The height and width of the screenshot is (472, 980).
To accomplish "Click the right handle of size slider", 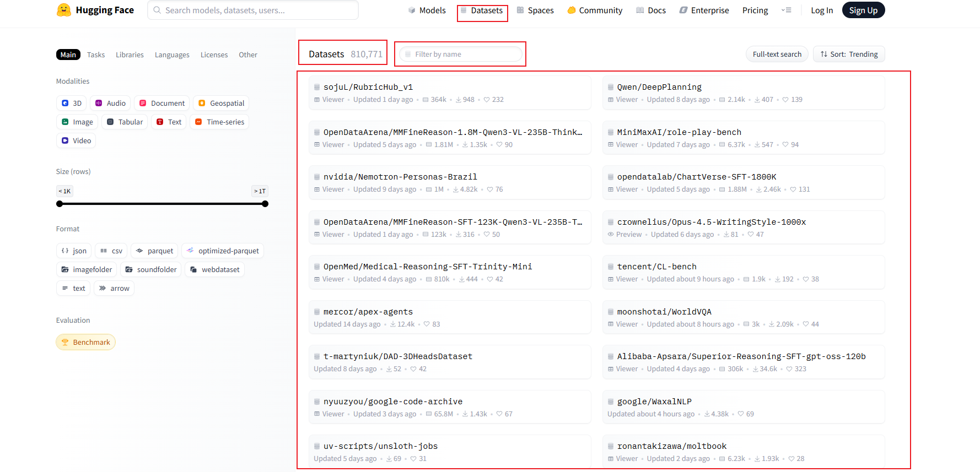I will point(265,204).
